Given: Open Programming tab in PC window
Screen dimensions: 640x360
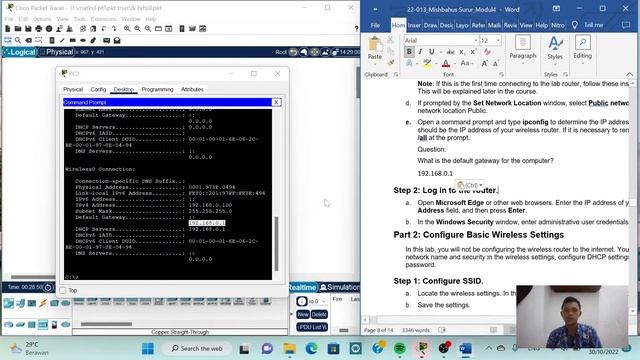Looking at the screenshot, I should coord(158,89).
